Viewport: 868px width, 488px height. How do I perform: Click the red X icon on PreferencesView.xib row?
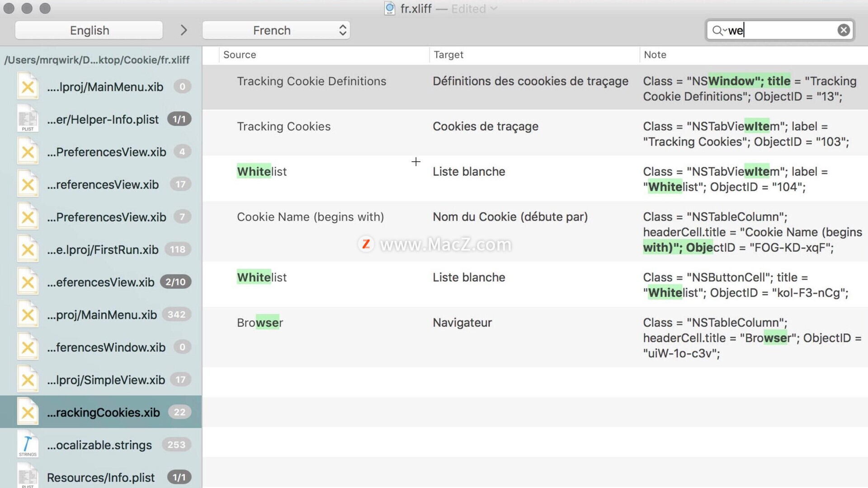point(28,152)
